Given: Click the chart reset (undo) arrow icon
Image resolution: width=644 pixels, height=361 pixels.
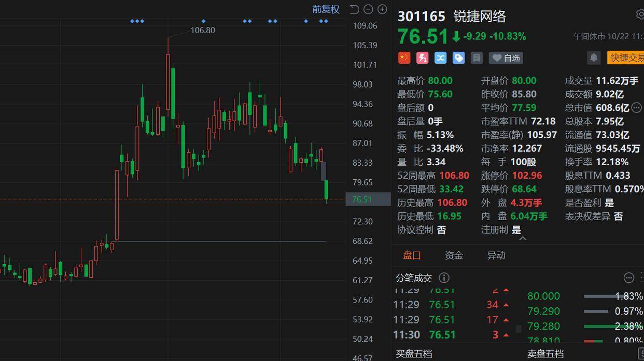Looking at the screenshot, I should (355, 9).
